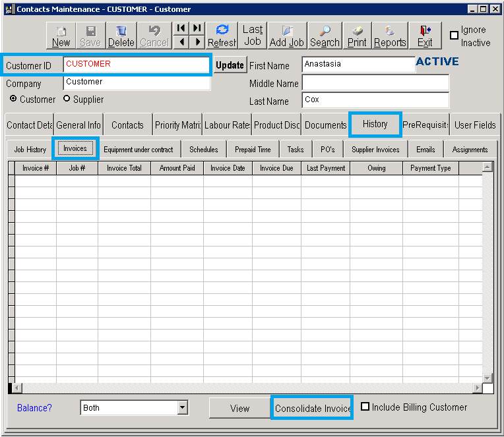Tick the Include Billing Customer checkbox
The image size is (504, 437).
click(x=365, y=407)
